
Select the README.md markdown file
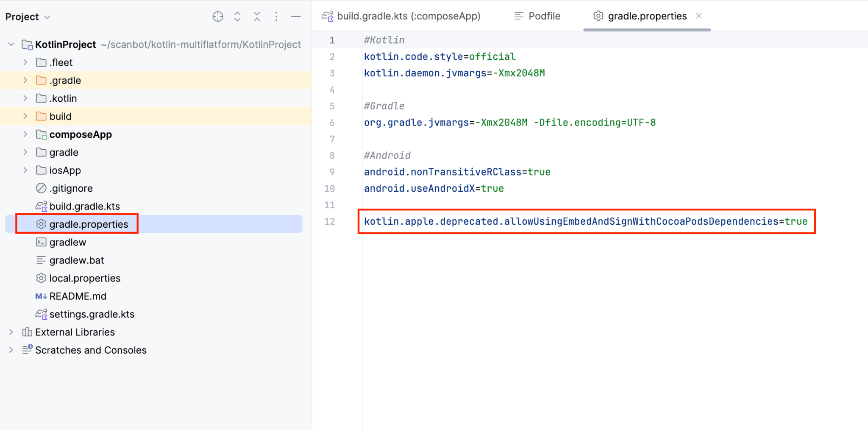[x=78, y=296]
